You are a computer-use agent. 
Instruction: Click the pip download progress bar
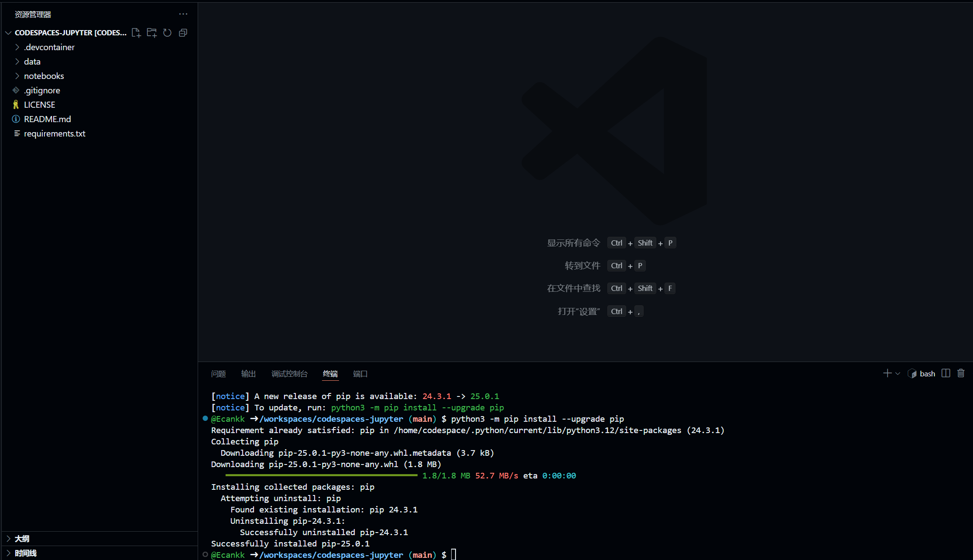pyautogui.click(x=321, y=475)
